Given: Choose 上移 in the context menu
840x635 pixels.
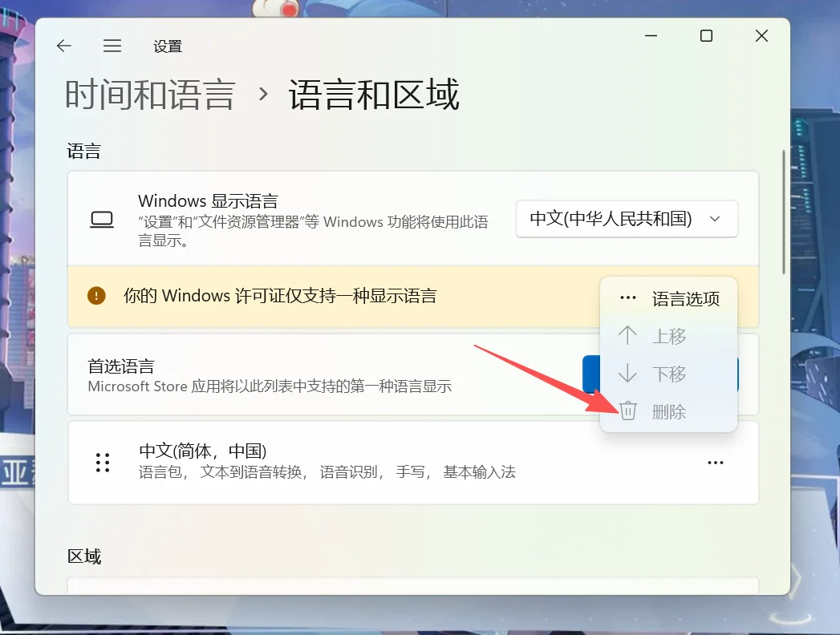Looking at the screenshot, I should (x=668, y=336).
